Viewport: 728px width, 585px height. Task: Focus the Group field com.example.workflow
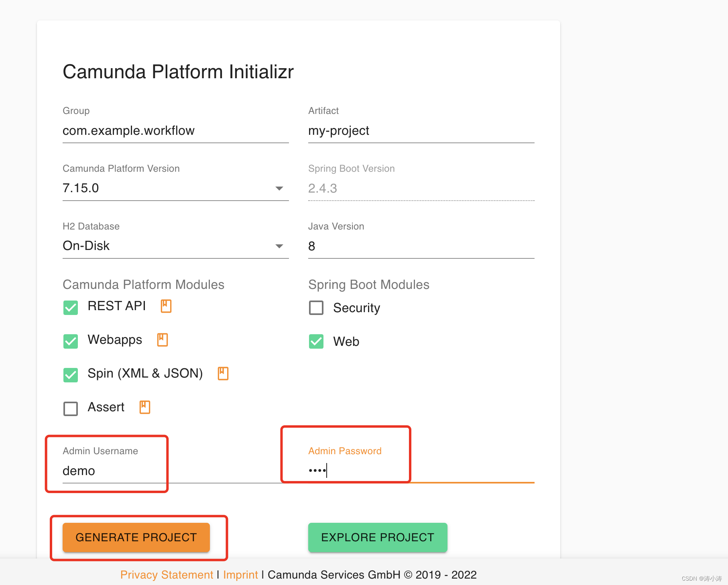176,131
